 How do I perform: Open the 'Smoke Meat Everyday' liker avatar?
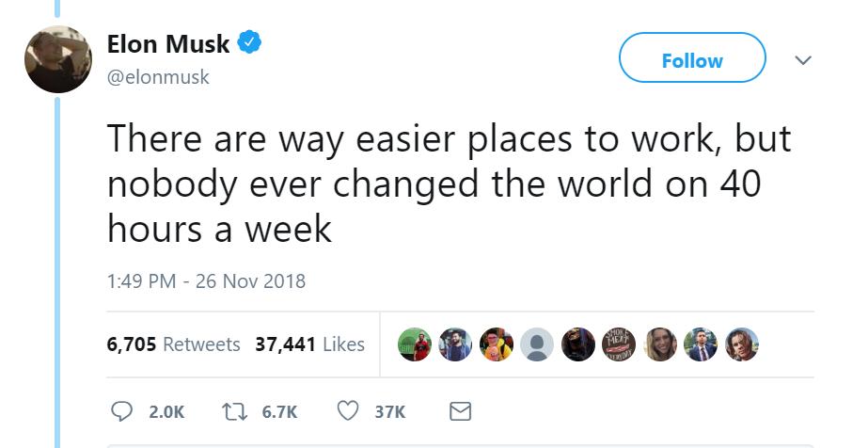click(x=619, y=344)
